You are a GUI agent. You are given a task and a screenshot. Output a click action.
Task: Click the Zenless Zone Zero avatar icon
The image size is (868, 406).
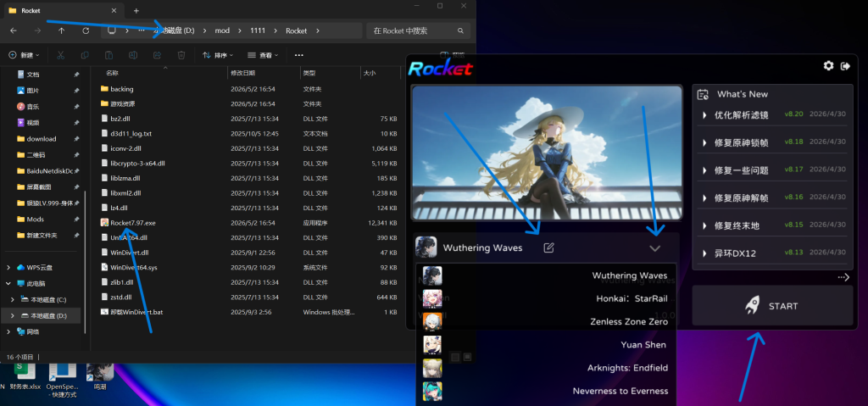[x=432, y=321]
